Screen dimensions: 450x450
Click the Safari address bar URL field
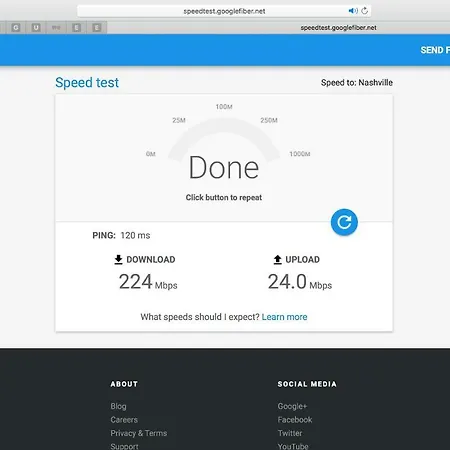tap(224, 11)
